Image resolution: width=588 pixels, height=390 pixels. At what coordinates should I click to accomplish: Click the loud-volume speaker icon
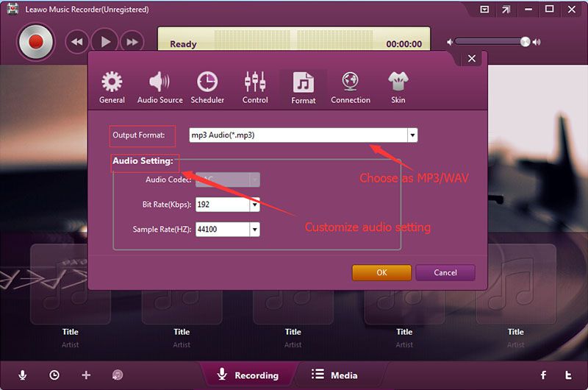tap(537, 42)
